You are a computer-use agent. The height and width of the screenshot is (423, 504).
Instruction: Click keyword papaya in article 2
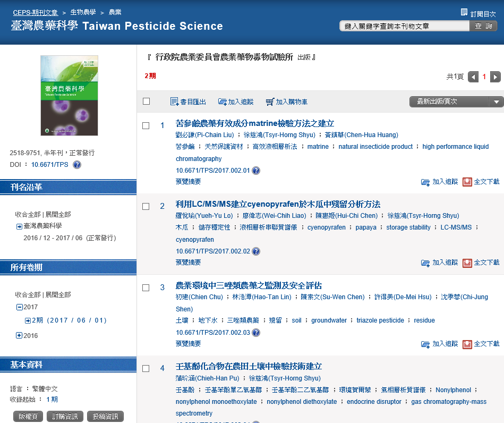click(366, 227)
